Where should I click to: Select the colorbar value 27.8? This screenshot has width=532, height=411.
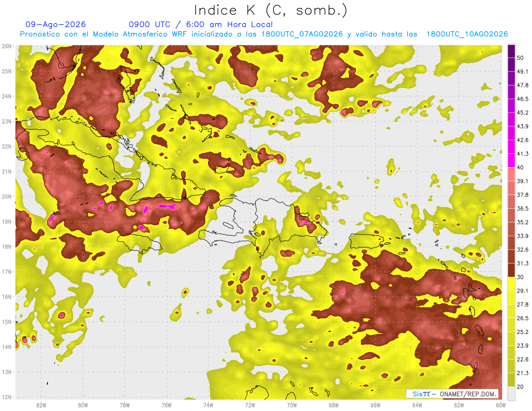coord(523,305)
